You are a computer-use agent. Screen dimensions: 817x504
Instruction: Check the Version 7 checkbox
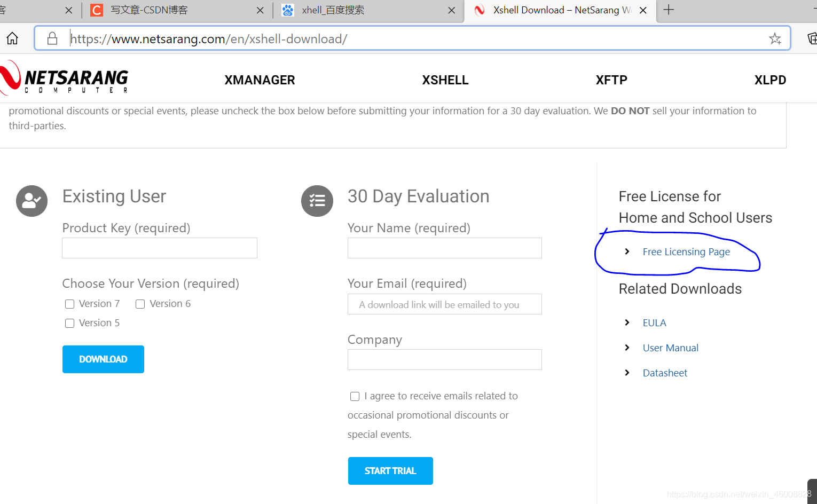point(69,304)
